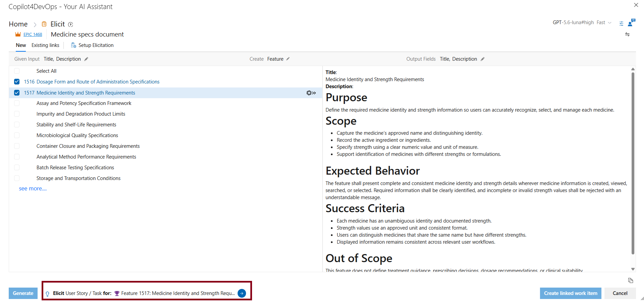Image resolution: width=644 pixels, height=301 pixels.
Task: Click the Setup Elicitation icon
Action: point(73,45)
